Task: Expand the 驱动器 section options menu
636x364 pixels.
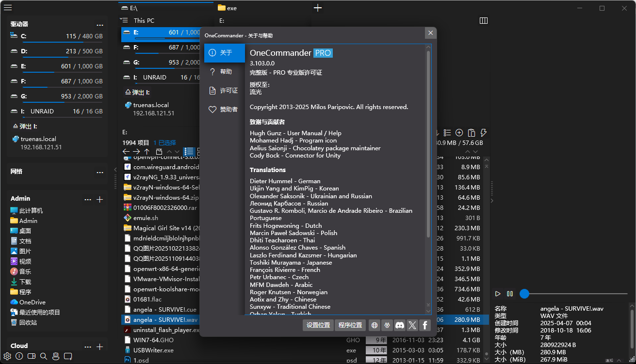Action: 100,24
